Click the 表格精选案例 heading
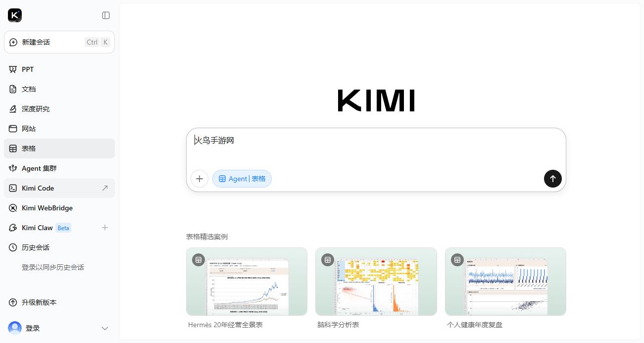The image size is (644, 343). tap(207, 237)
